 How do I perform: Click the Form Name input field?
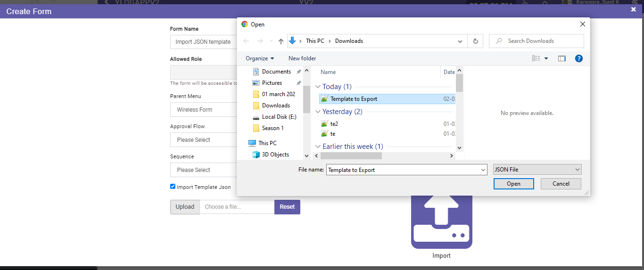203,42
